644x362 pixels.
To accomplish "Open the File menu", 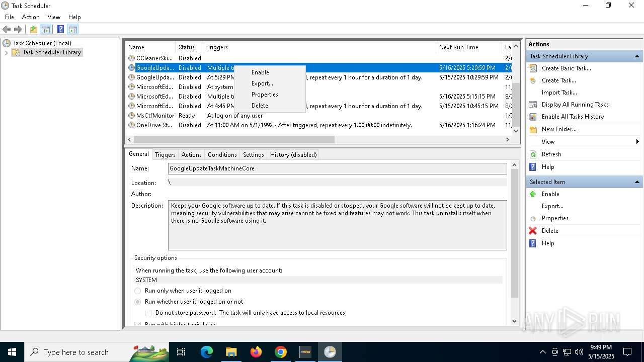I will pos(10,17).
